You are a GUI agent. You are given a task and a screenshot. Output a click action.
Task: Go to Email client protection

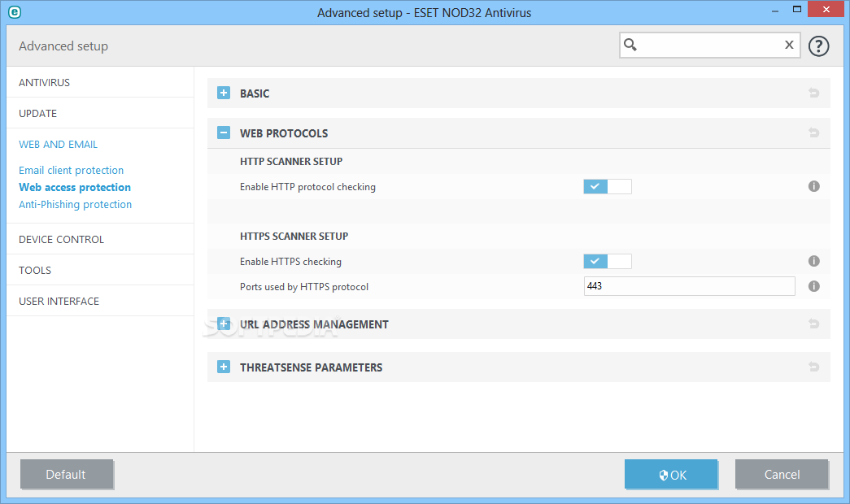pos(71,170)
